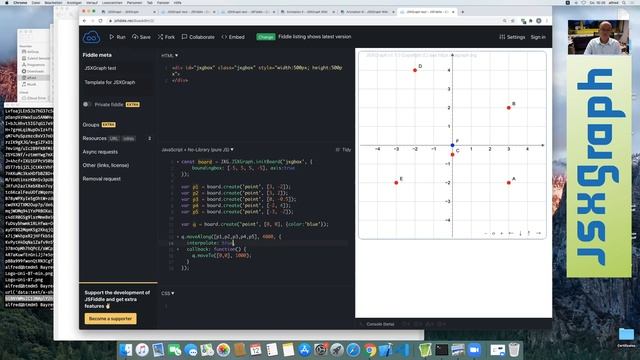640x360 pixels.
Task: Click the JSXGraph pan left arrow
Action: (x=511, y=233)
